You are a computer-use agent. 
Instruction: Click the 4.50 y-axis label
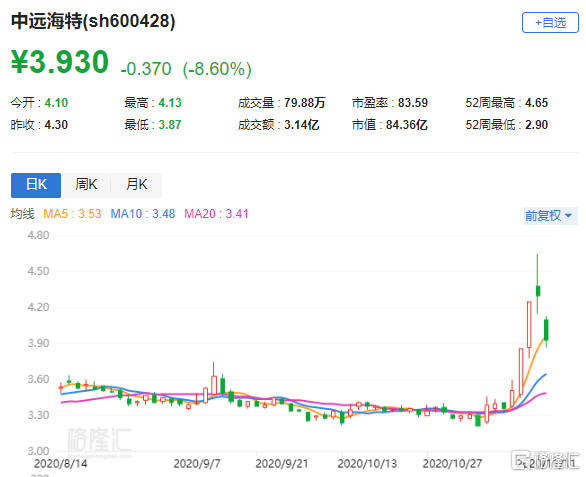coord(38,271)
